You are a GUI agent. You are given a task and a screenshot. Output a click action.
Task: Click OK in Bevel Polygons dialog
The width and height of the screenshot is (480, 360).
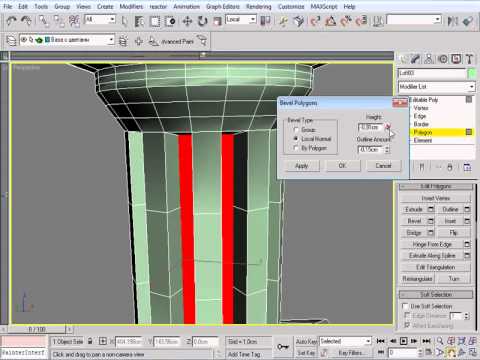[342, 166]
